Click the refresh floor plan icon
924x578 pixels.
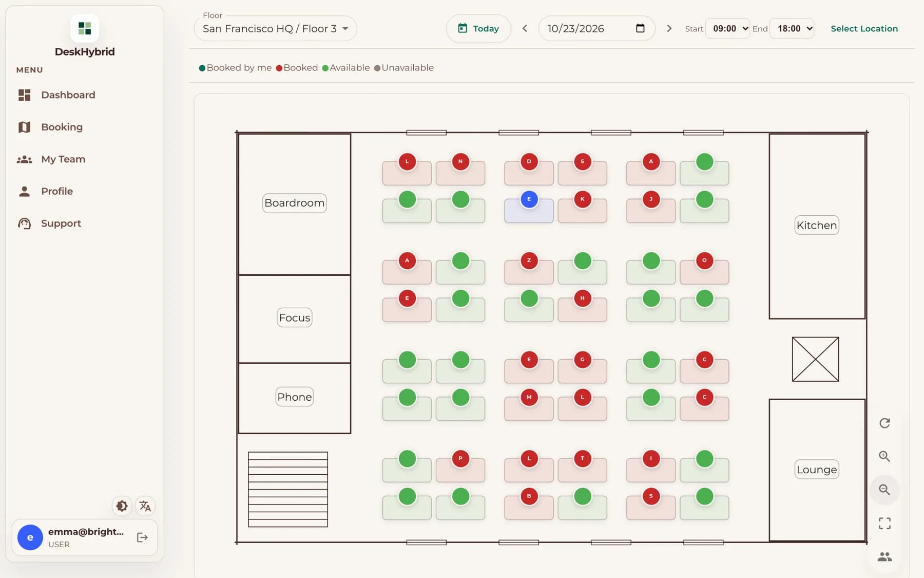pyautogui.click(x=884, y=423)
